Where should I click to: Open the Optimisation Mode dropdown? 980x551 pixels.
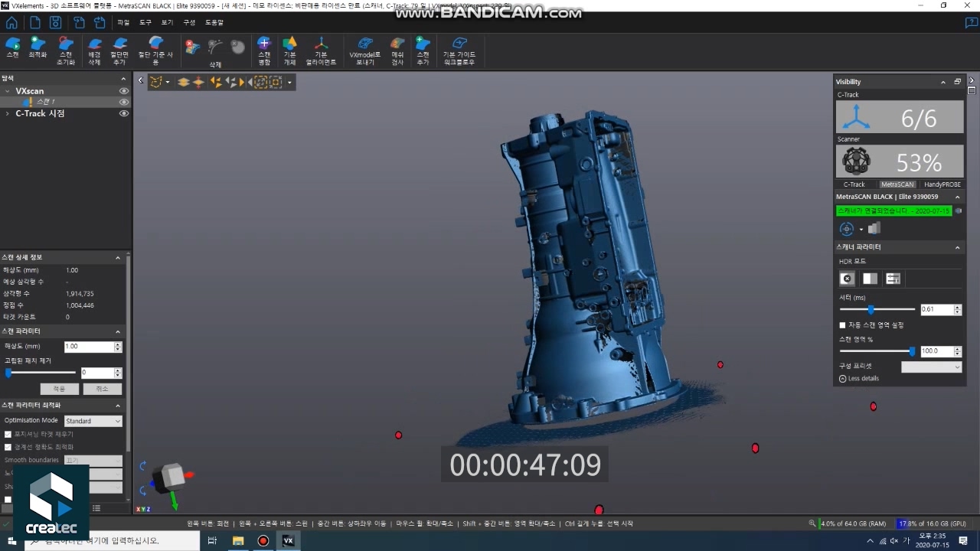[93, 421]
